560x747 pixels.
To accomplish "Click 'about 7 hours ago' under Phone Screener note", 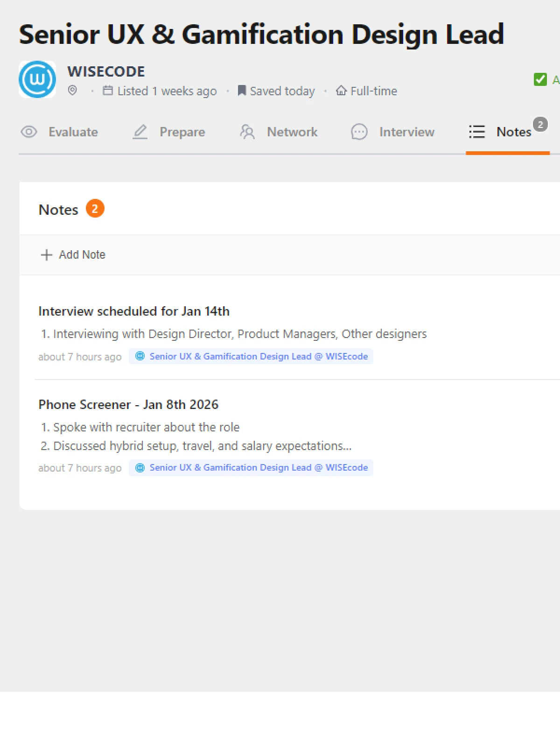I will click(x=80, y=468).
